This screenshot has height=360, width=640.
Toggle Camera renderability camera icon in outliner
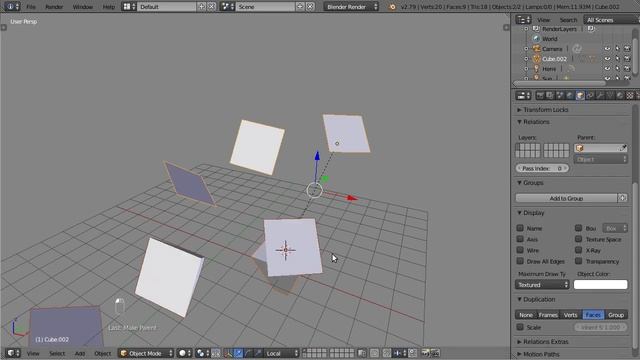coord(627,49)
